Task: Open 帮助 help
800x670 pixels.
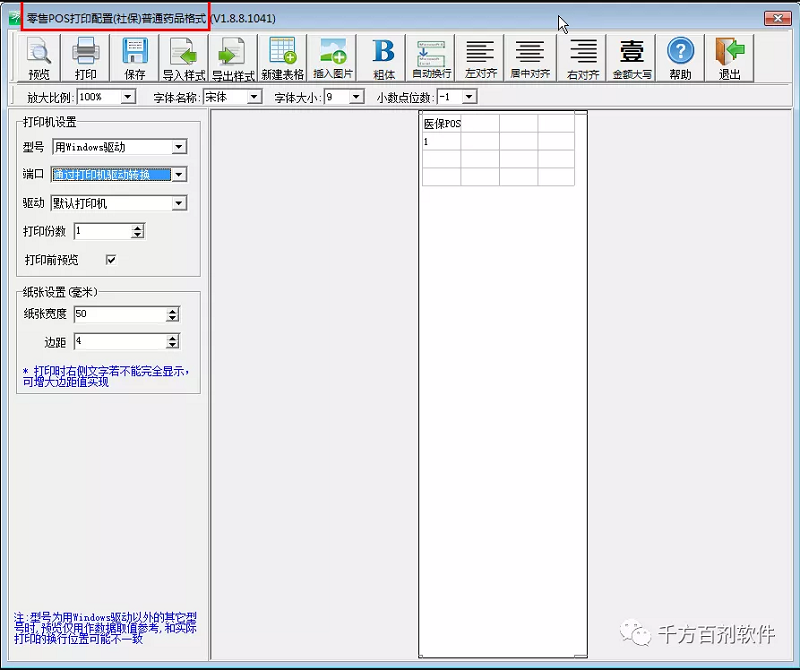Action: coord(680,58)
